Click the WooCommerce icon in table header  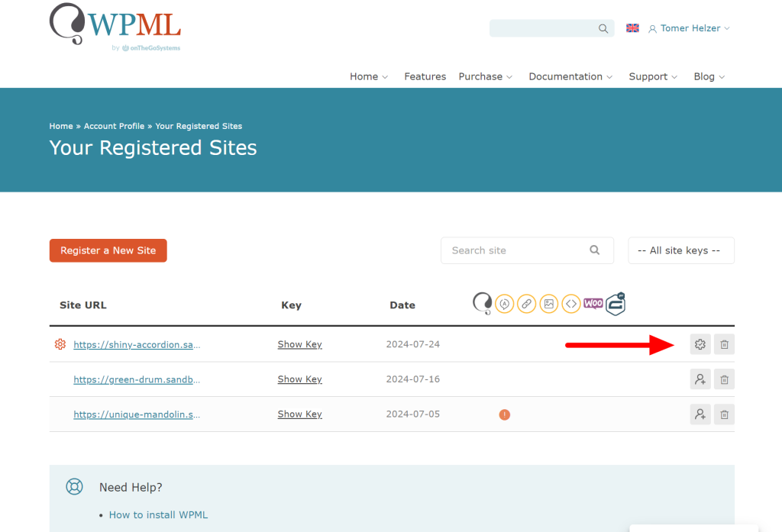[593, 303]
